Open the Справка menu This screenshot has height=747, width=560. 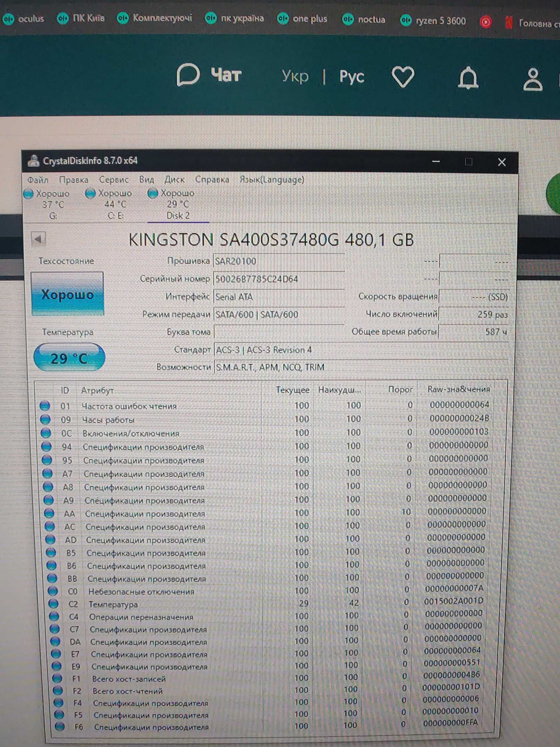[212, 179]
